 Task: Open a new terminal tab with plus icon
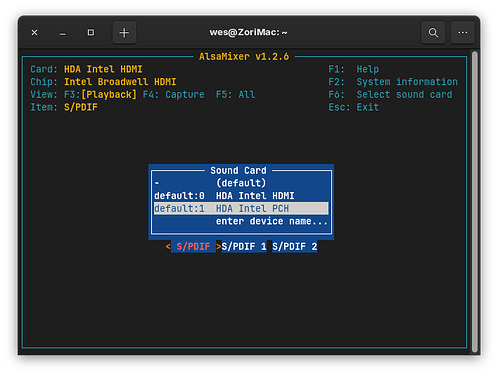pos(124,33)
